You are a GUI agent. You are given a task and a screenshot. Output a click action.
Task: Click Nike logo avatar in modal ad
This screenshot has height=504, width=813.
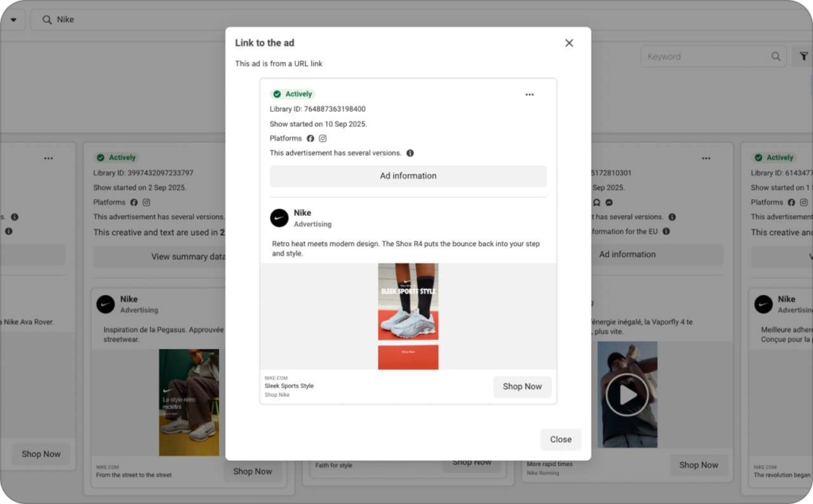tap(279, 218)
